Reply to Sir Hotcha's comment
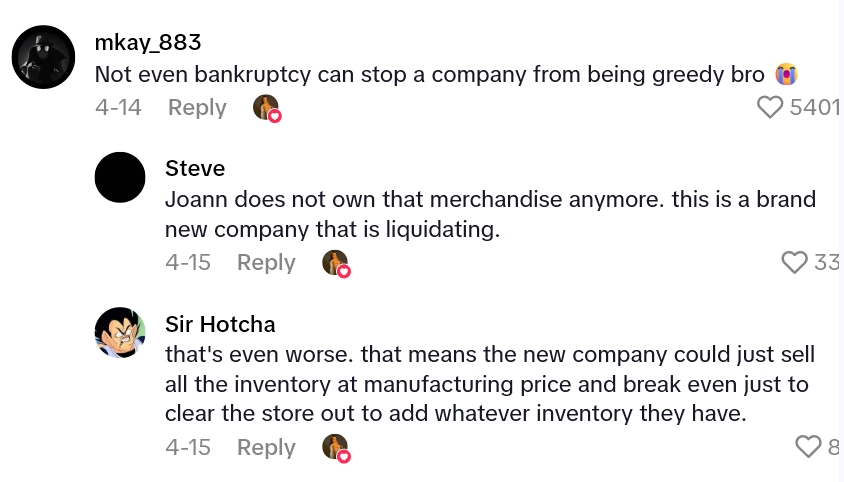844x482 pixels. 266,446
